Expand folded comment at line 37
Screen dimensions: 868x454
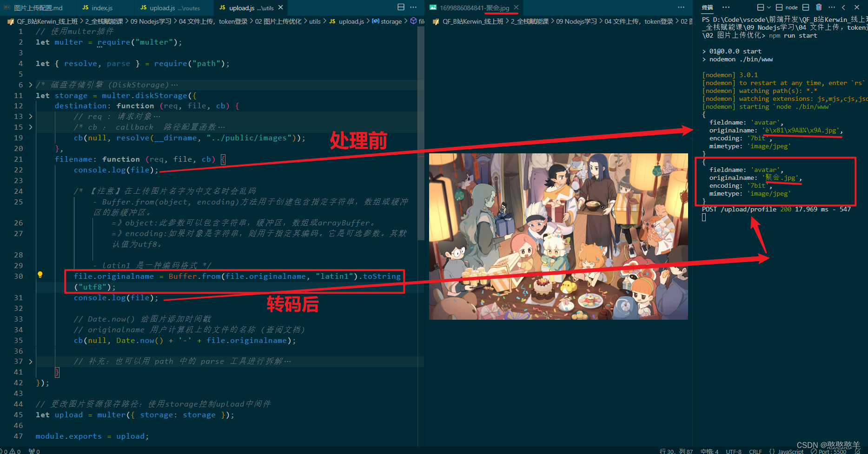[31, 361]
